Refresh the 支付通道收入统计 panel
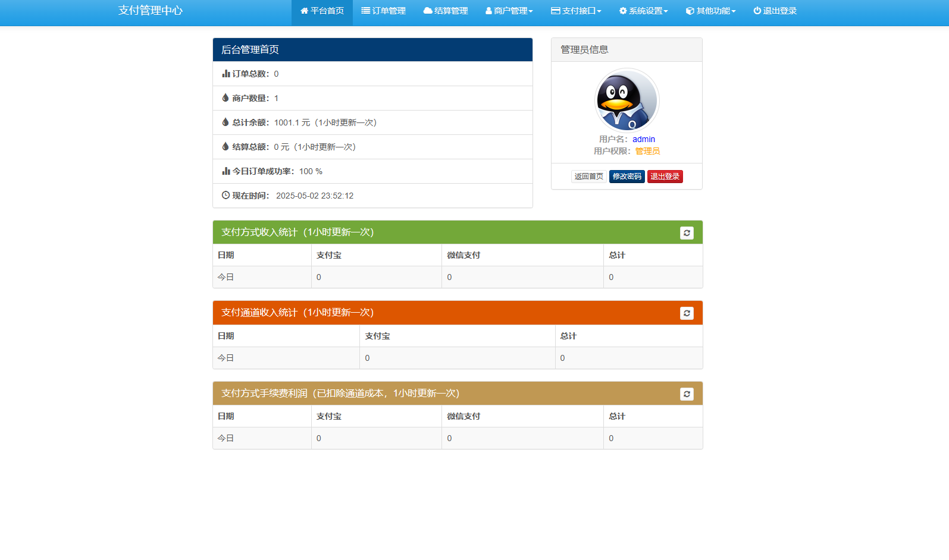Viewport: 949px width, 560px height. [x=687, y=313]
